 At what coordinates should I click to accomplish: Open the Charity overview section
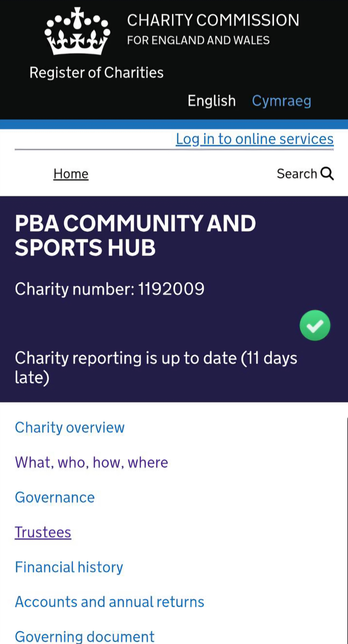(x=70, y=427)
